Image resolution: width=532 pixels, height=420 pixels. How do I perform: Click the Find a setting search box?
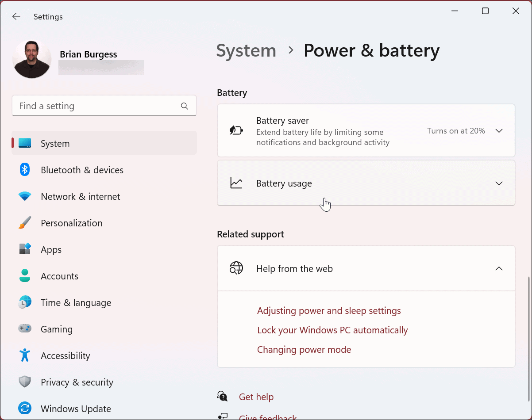(x=104, y=106)
